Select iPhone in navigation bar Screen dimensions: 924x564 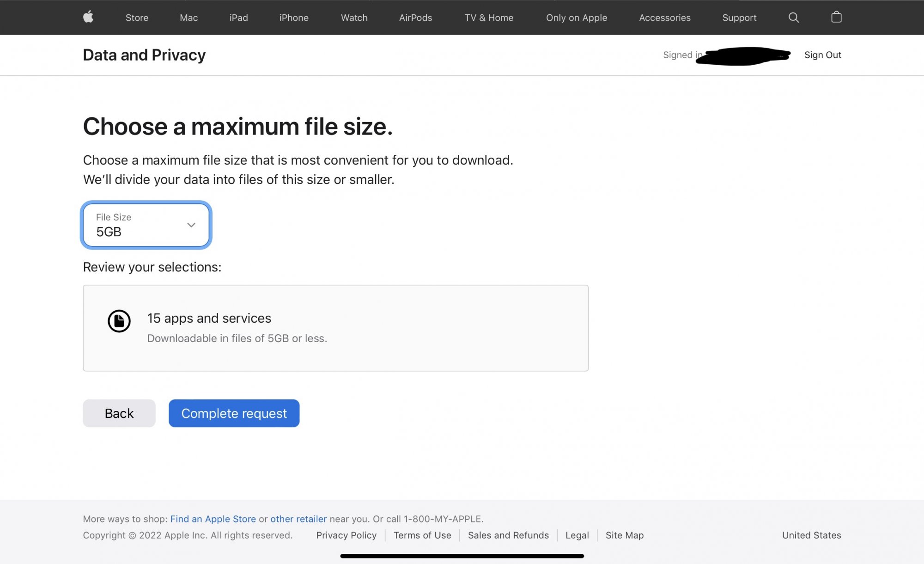tap(294, 18)
